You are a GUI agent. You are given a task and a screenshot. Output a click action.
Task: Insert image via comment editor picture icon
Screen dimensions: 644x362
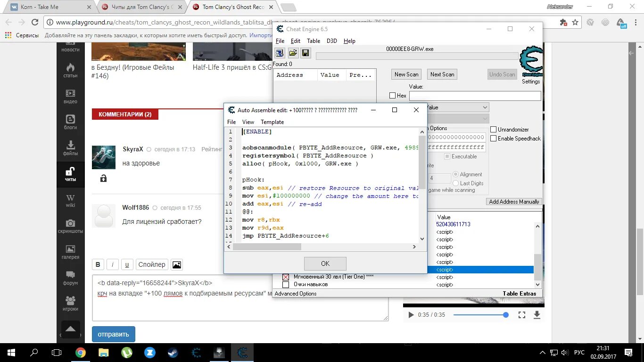177,264
